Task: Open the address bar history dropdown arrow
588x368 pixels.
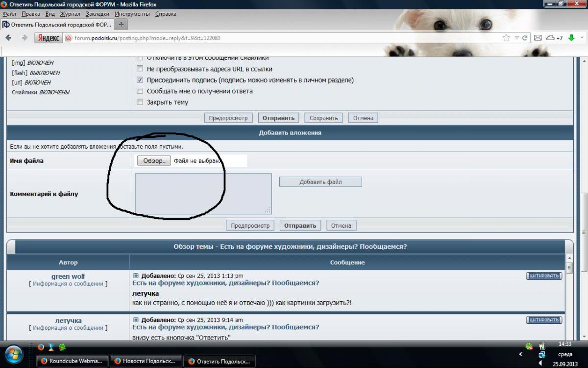Action: coord(516,38)
